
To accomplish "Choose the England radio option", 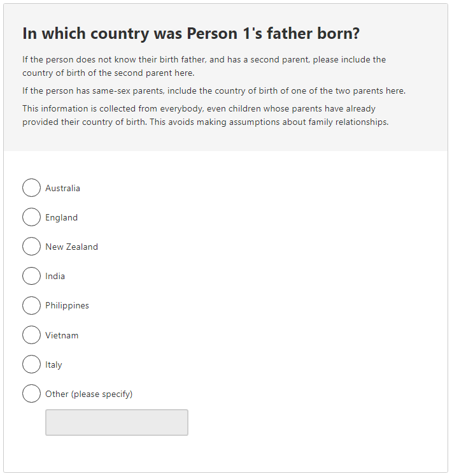I will click(x=31, y=217).
